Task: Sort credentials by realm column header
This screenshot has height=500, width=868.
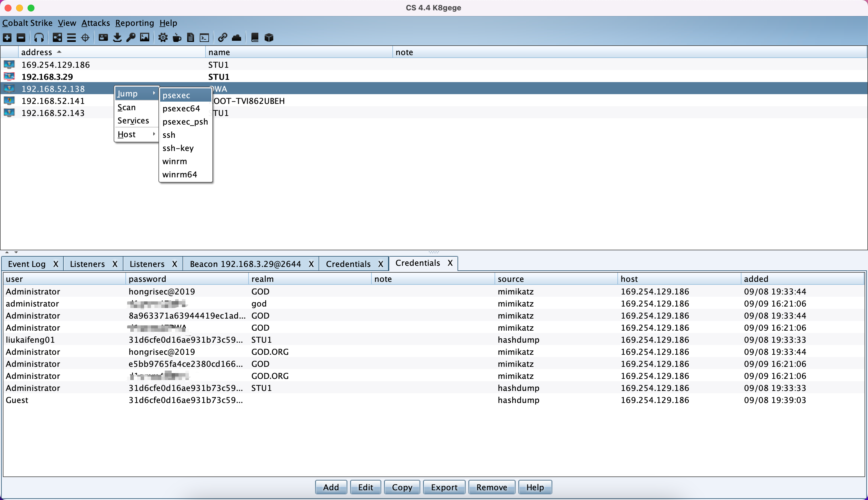Action: (310, 279)
